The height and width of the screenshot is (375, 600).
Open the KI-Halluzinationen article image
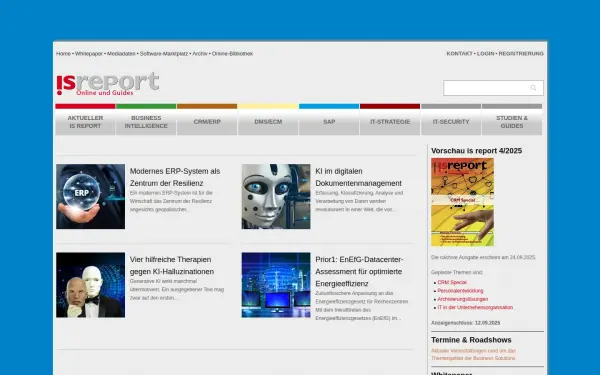click(x=90, y=285)
